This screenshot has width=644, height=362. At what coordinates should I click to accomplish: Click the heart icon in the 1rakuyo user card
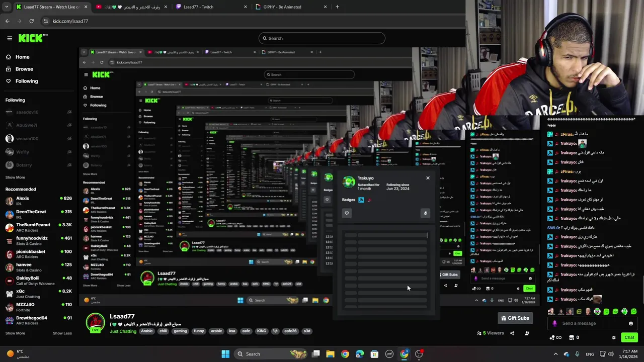click(x=347, y=213)
